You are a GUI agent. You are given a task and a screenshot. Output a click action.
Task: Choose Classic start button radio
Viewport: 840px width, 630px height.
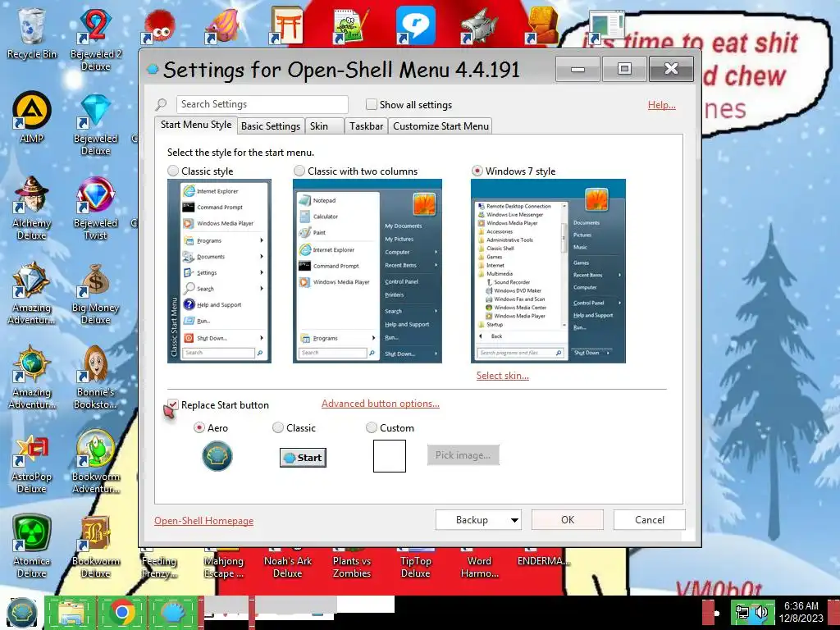[x=277, y=427]
